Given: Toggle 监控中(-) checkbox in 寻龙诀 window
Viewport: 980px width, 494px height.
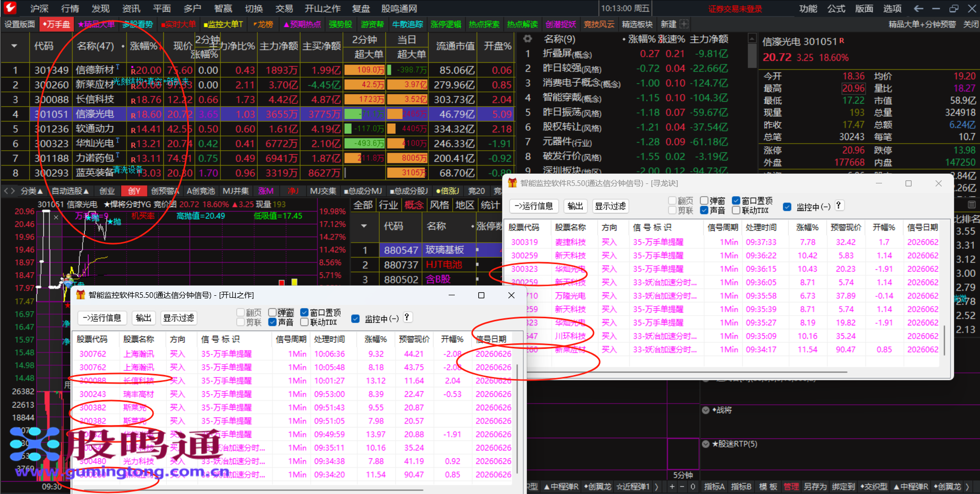Looking at the screenshot, I should [x=787, y=207].
